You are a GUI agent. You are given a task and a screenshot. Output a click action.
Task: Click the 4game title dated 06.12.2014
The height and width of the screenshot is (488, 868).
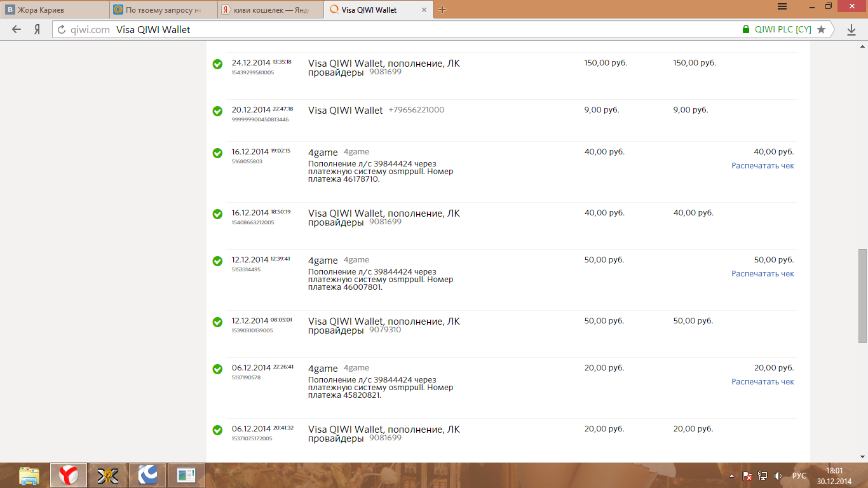pos(323,369)
